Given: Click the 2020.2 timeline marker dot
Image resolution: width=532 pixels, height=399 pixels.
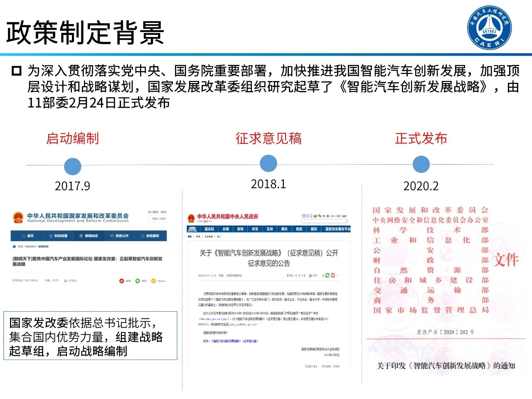Looking at the screenshot, I should (421, 165).
